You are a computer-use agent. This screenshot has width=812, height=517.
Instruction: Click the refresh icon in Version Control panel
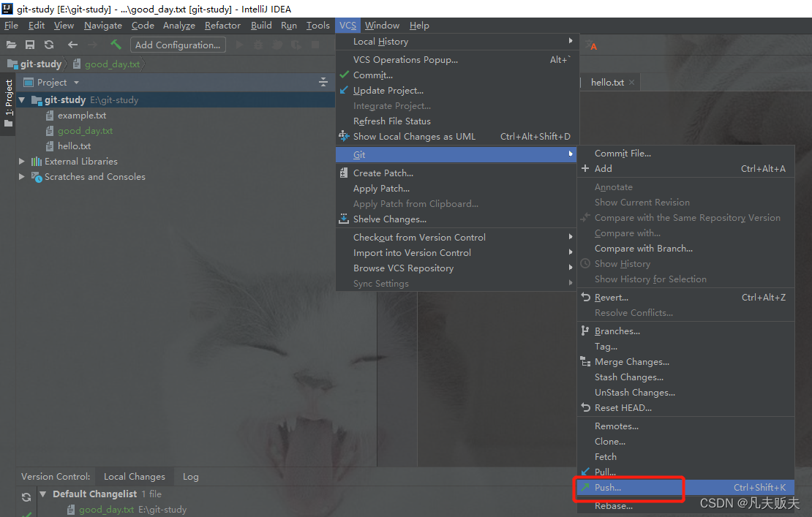pos(26,497)
